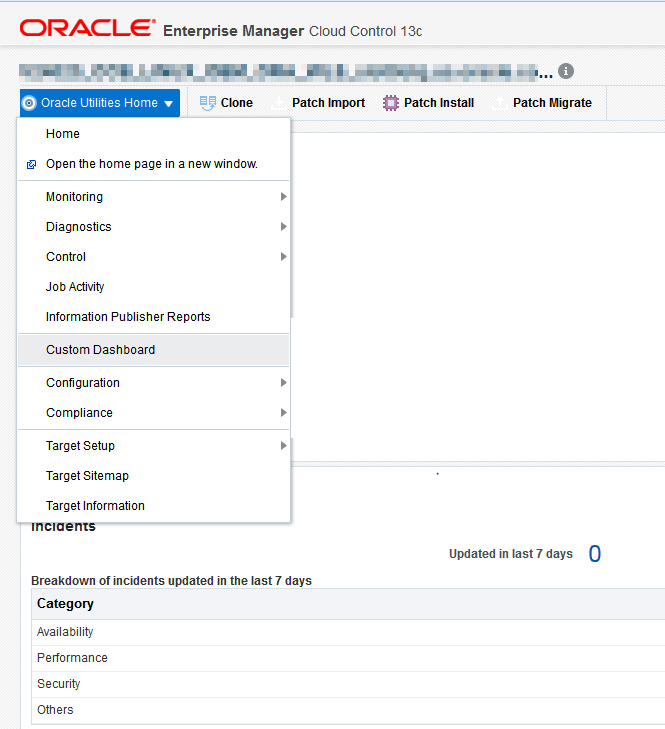The height and width of the screenshot is (729, 665).
Task: Click the Patch Install chip icon
Action: point(391,103)
